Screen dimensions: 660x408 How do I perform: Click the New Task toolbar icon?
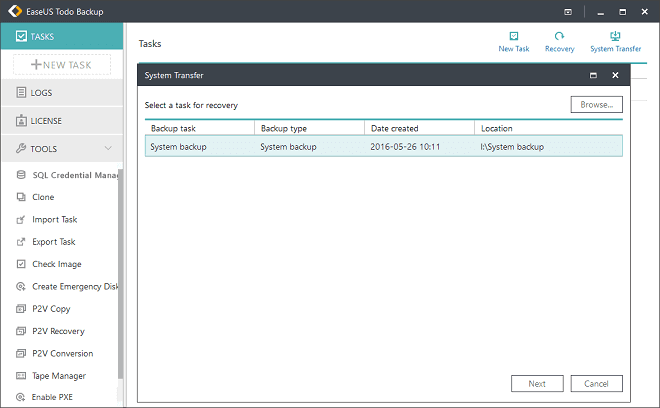(514, 36)
